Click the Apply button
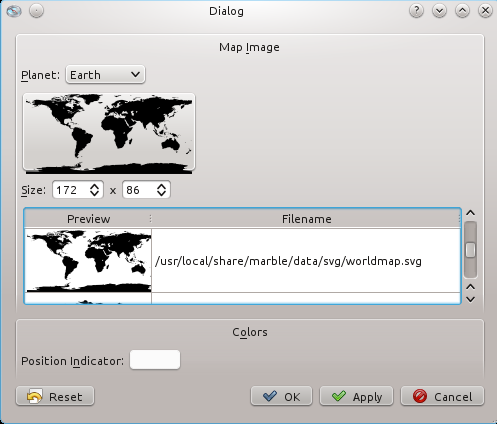This screenshot has height=424, width=497. tap(356, 396)
